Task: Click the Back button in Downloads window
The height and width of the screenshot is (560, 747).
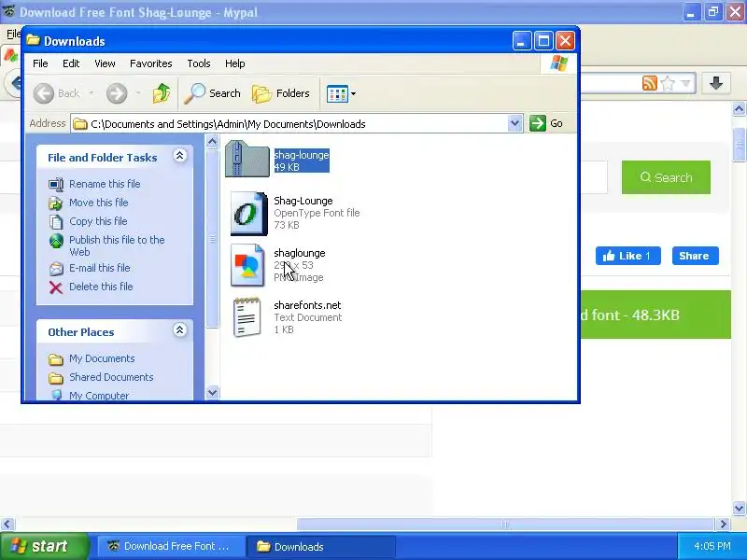Action: click(x=57, y=93)
